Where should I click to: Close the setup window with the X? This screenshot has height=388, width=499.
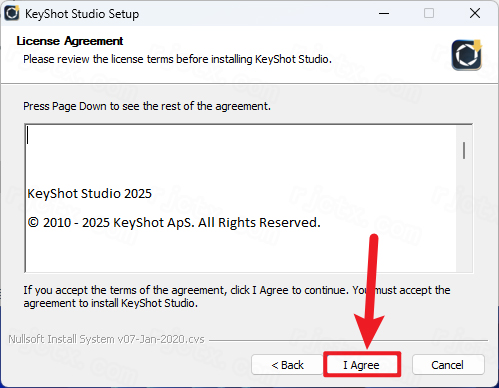[475, 13]
